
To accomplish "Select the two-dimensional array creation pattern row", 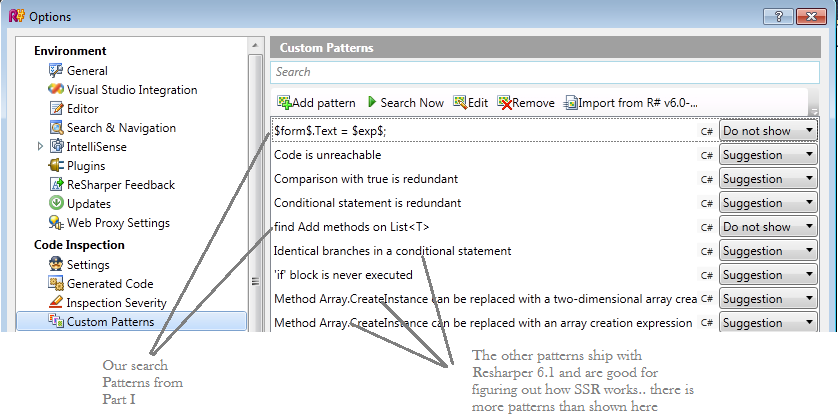I will click(x=484, y=299).
